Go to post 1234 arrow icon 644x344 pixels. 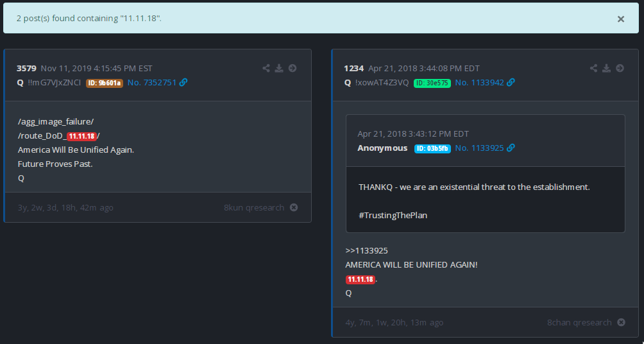pos(620,68)
